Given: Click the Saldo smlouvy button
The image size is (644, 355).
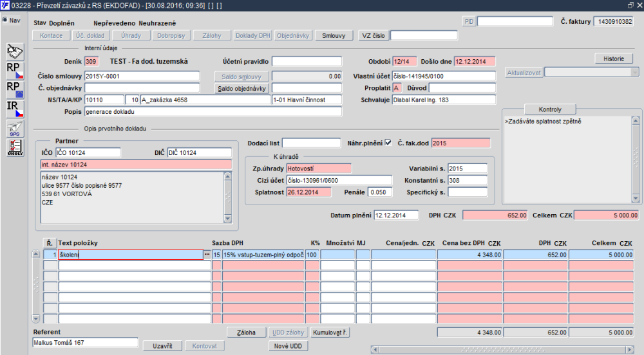Looking at the screenshot, I should tap(241, 77).
